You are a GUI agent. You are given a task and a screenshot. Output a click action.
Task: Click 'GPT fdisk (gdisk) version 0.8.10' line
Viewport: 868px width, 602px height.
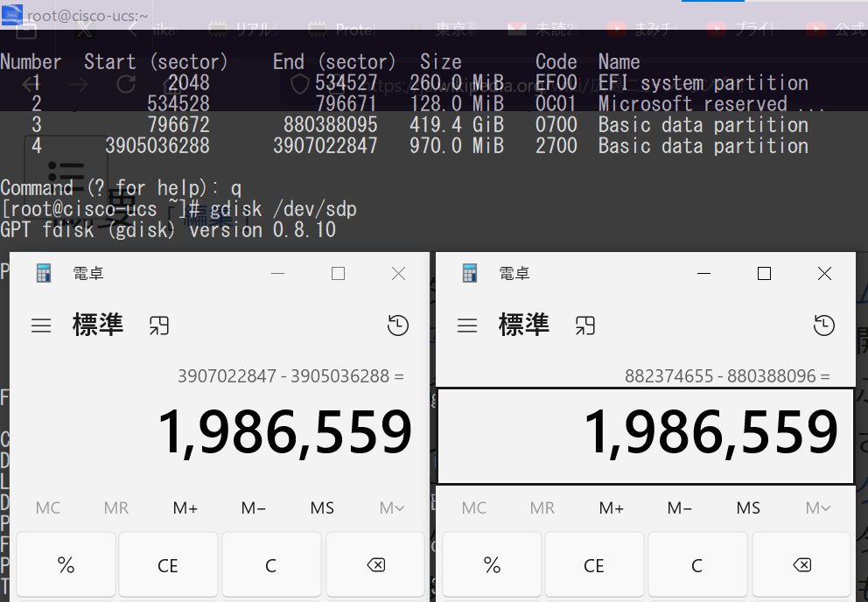tap(168, 230)
